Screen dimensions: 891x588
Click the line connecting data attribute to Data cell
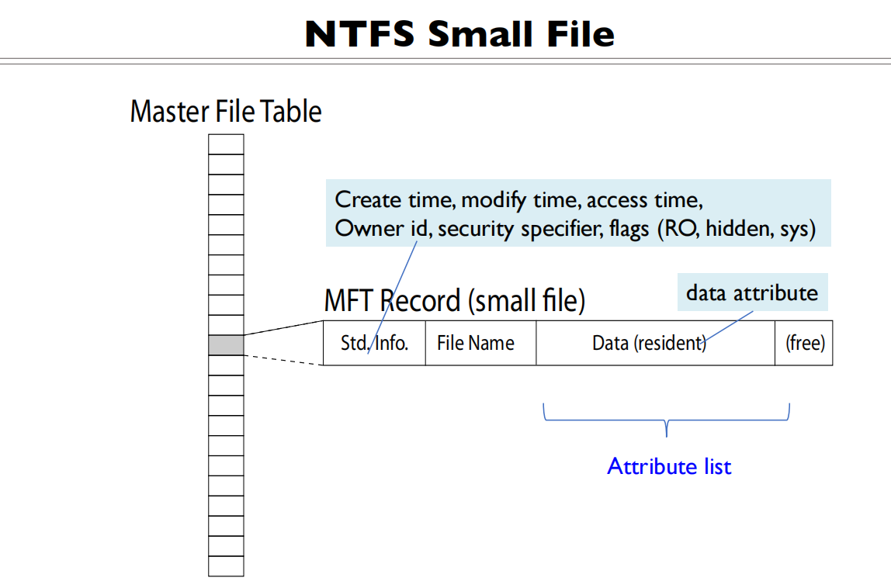click(730, 327)
